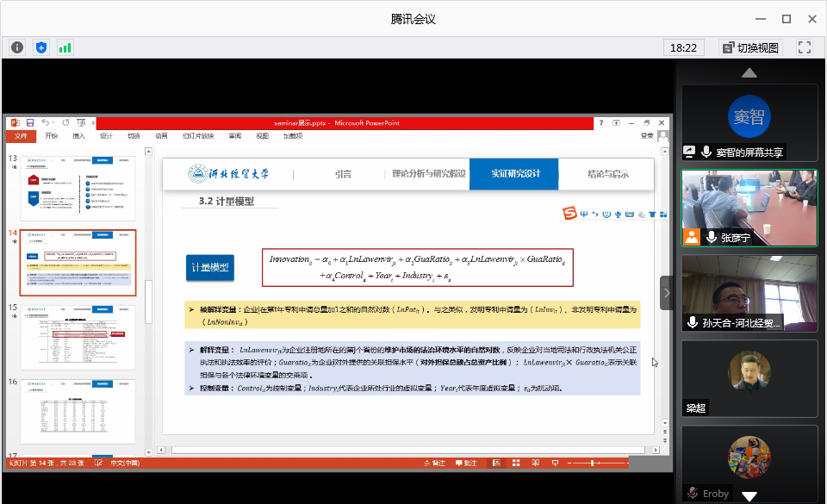Viewport: 827px width, 504px height.
Task: Open the 文件 tab in PowerPoint
Action: pyautogui.click(x=22, y=136)
